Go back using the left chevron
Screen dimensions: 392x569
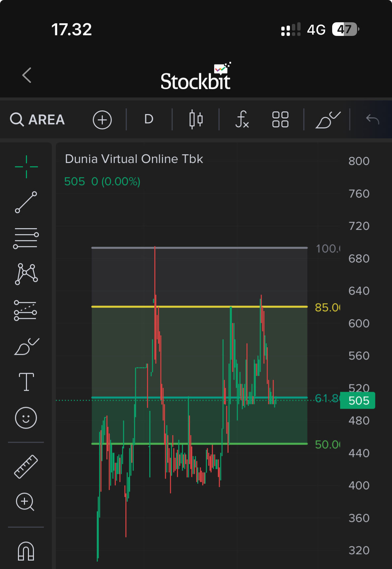(x=27, y=75)
